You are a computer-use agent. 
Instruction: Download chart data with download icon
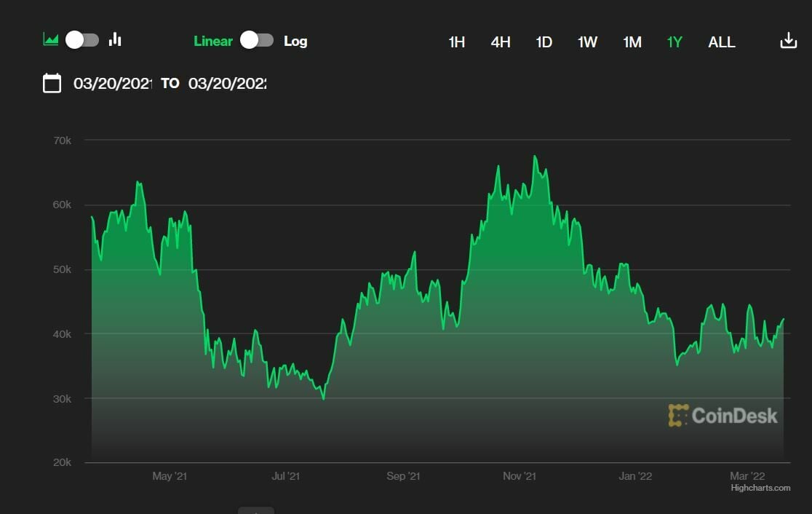click(788, 41)
